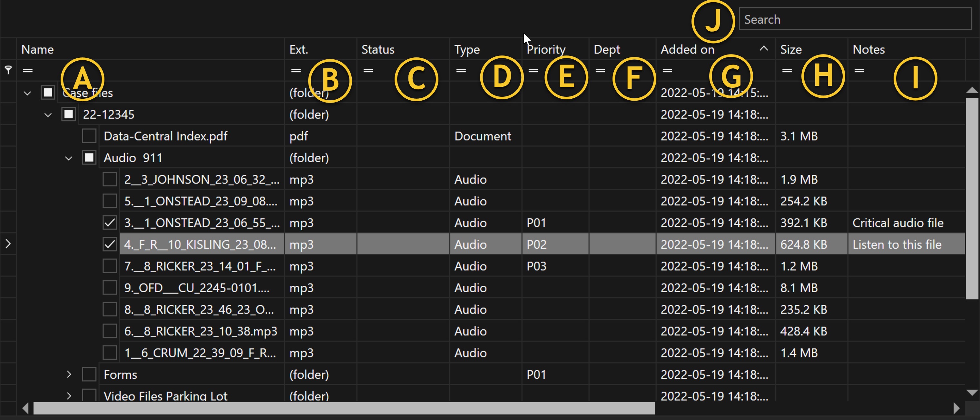Click the vertical scrollbar down arrow
This screenshot has height=420, width=980.
pos(972,392)
